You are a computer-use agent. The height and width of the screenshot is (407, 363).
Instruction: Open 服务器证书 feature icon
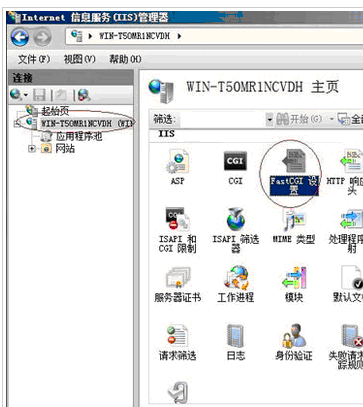point(177,284)
